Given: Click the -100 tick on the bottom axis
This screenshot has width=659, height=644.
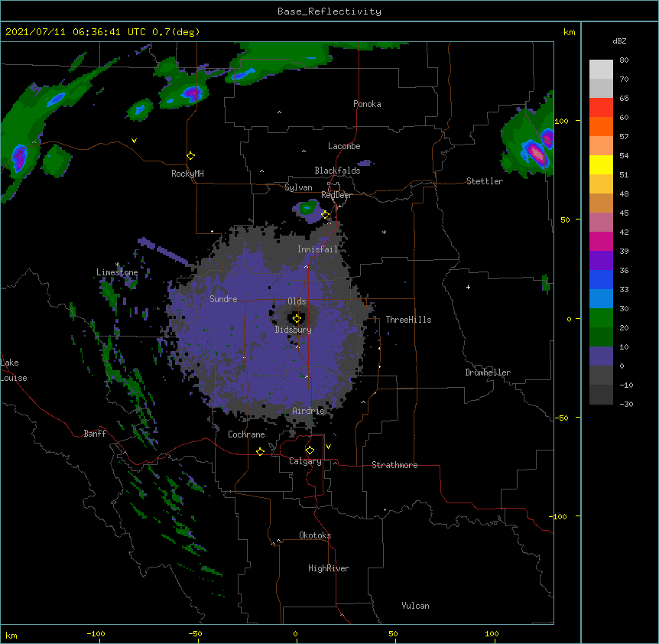Looking at the screenshot, I should 96,634.
